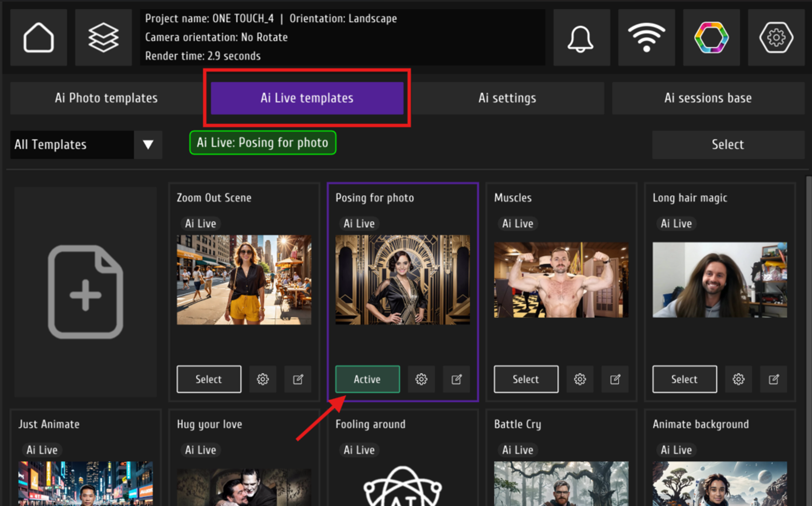Click Ai Live tag on Battle Cry card
812x506 pixels.
(x=518, y=450)
